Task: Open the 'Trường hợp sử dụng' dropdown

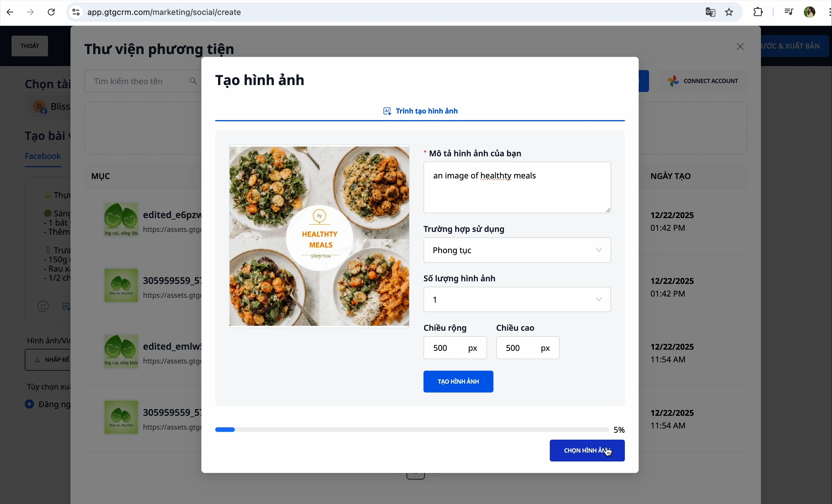Action: 517,250
